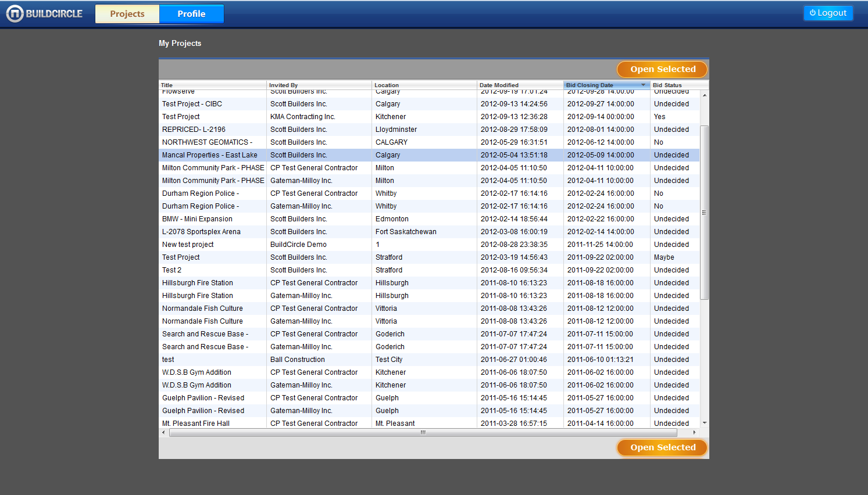Image resolution: width=868 pixels, height=495 pixels.
Task: Click the My Projects heading
Action: click(180, 44)
